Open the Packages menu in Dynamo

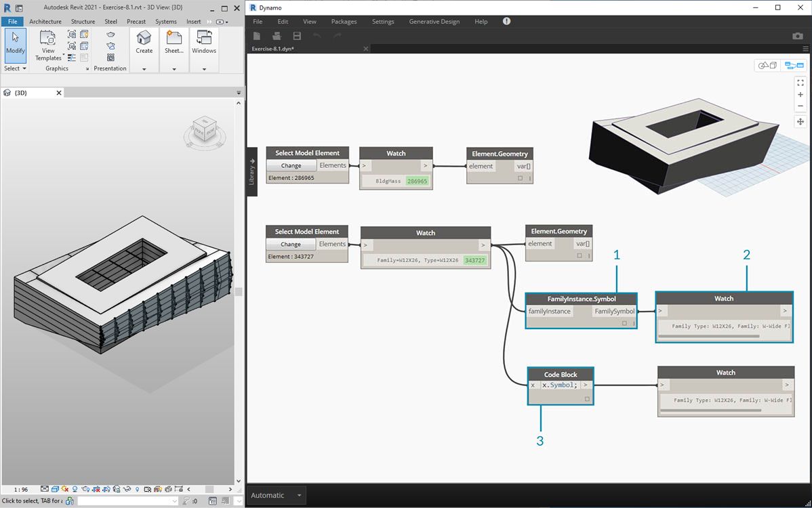(x=344, y=22)
